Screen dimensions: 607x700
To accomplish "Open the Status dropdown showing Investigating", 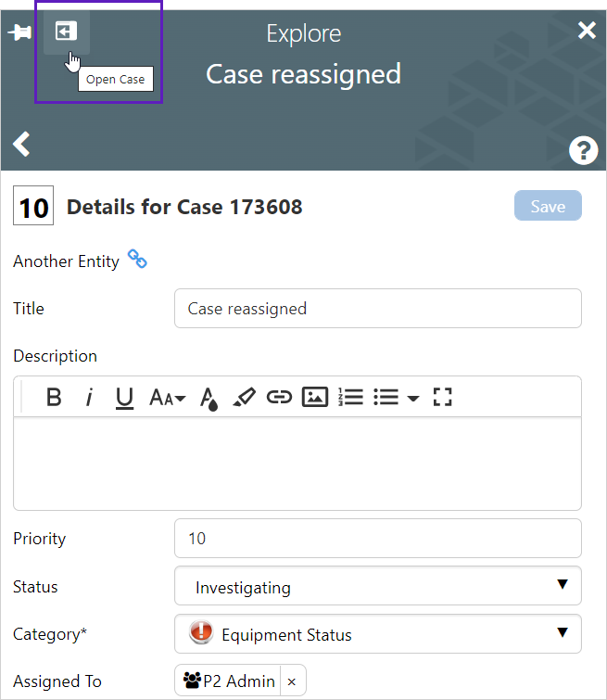I will (x=377, y=587).
